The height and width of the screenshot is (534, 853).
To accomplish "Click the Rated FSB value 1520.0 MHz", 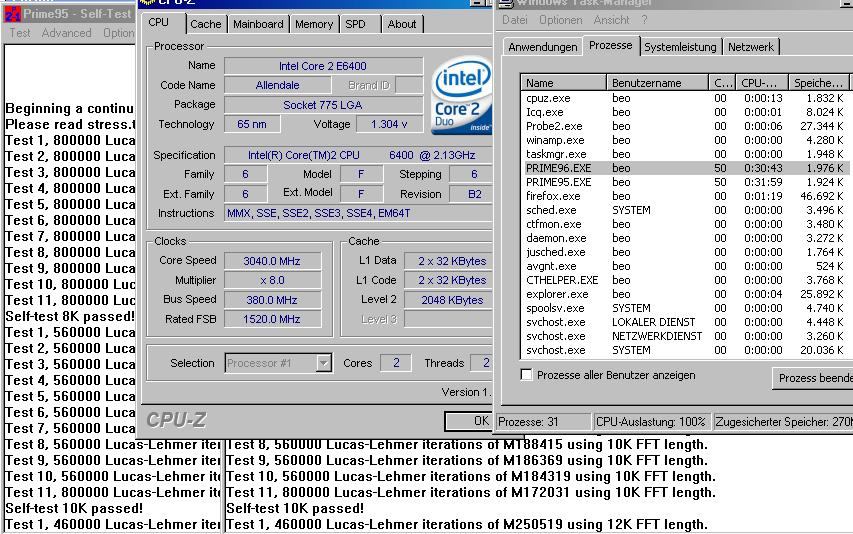I will pos(272,319).
